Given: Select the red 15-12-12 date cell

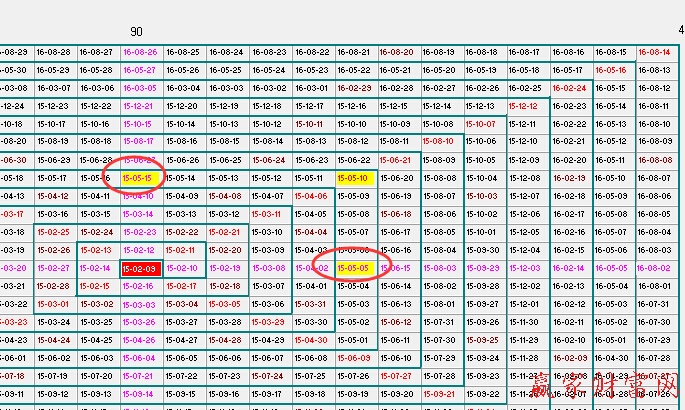Looking at the screenshot, I should click(x=524, y=106).
